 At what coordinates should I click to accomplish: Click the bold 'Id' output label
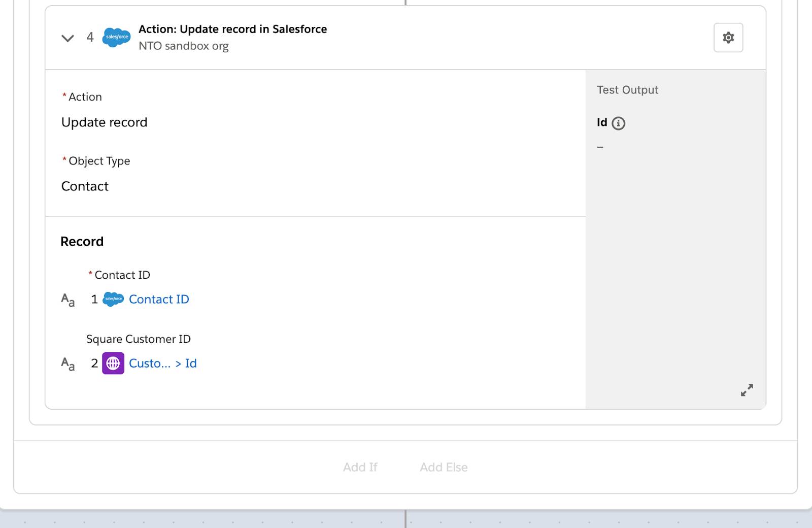pos(602,122)
